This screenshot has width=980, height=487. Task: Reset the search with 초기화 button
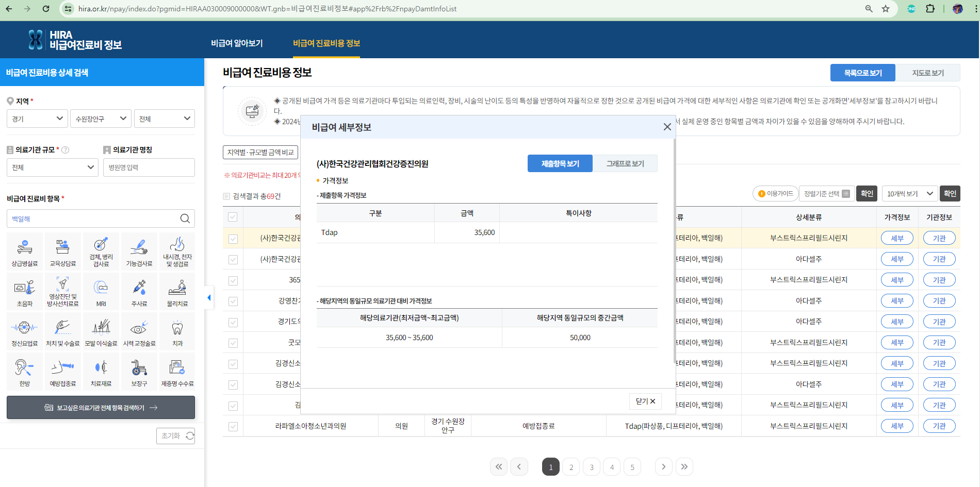click(175, 435)
